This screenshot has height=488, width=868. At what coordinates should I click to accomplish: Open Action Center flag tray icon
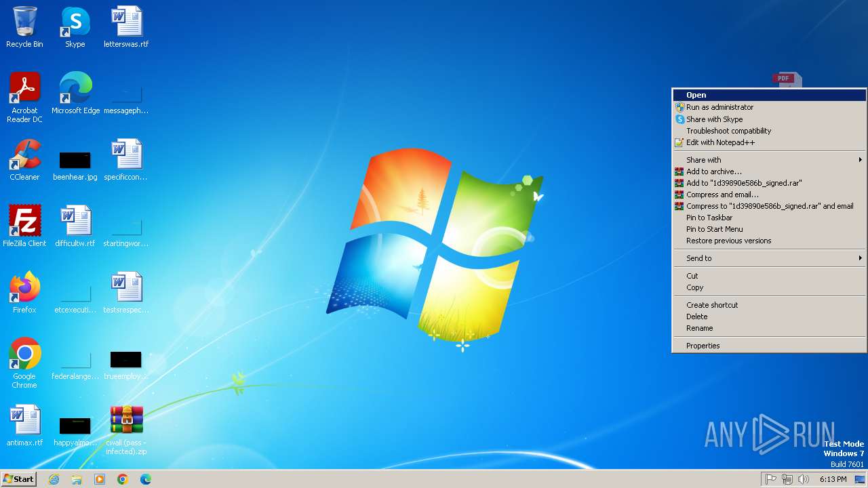click(771, 479)
